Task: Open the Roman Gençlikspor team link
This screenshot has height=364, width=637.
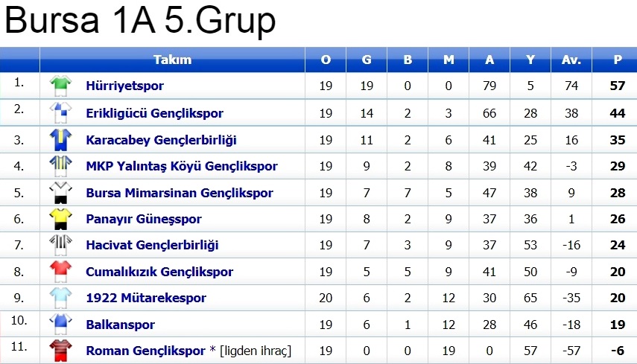Action: (145, 351)
